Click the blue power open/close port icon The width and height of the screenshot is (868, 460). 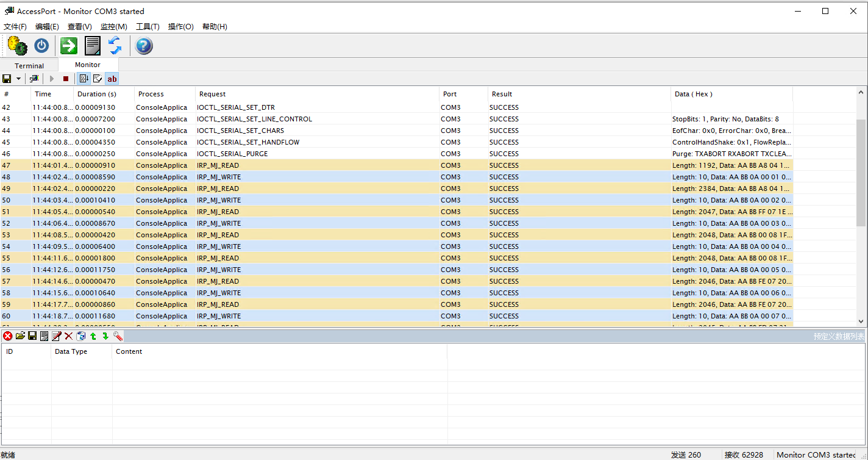click(x=41, y=46)
